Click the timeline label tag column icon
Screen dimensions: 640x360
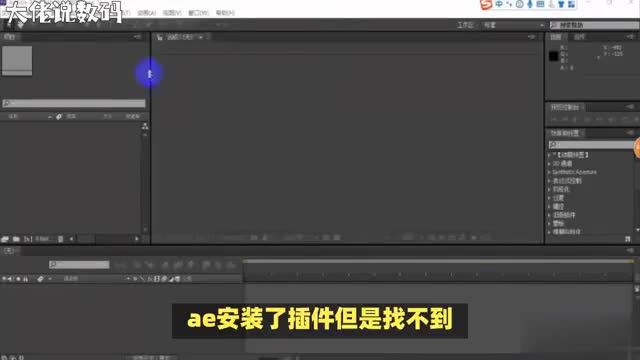[40, 279]
